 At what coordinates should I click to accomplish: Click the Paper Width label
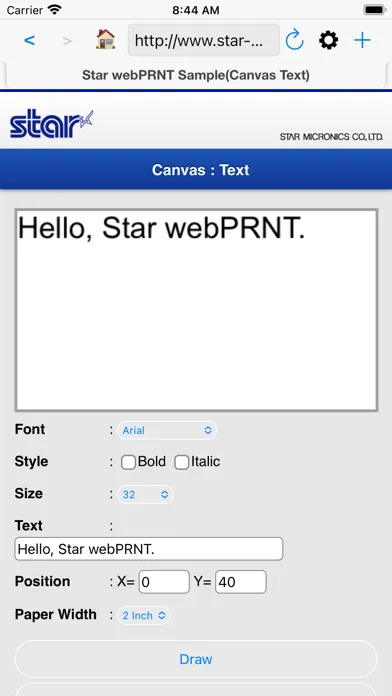tap(55, 615)
